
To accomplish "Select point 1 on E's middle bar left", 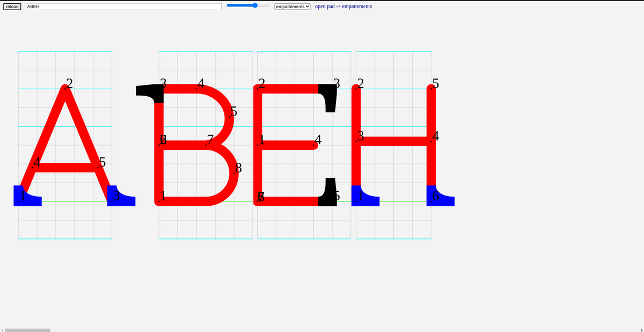I will pyautogui.click(x=262, y=140).
